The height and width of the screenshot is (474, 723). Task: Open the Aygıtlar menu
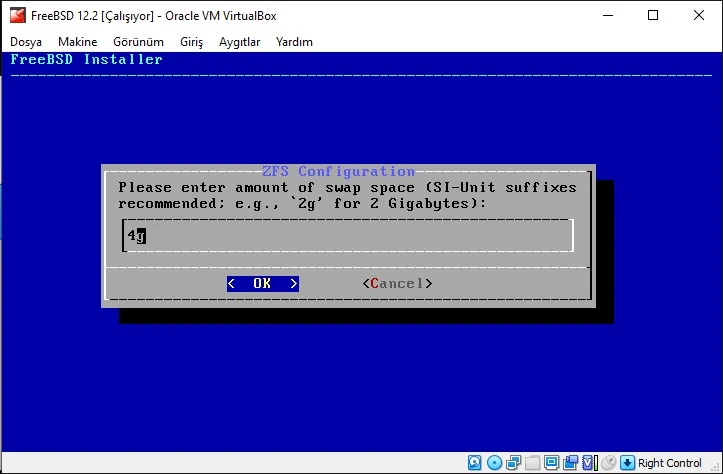(x=239, y=42)
